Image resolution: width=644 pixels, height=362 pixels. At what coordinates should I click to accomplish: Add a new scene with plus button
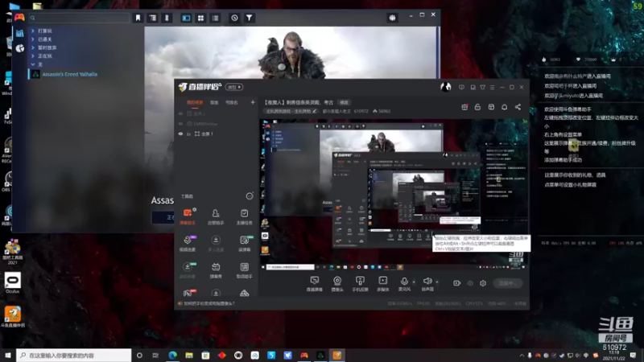point(253,102)
